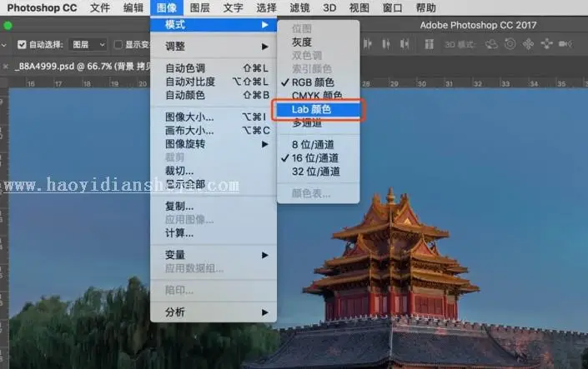
Task: Open the 选择 menu
Action: [x=266, y=7]
